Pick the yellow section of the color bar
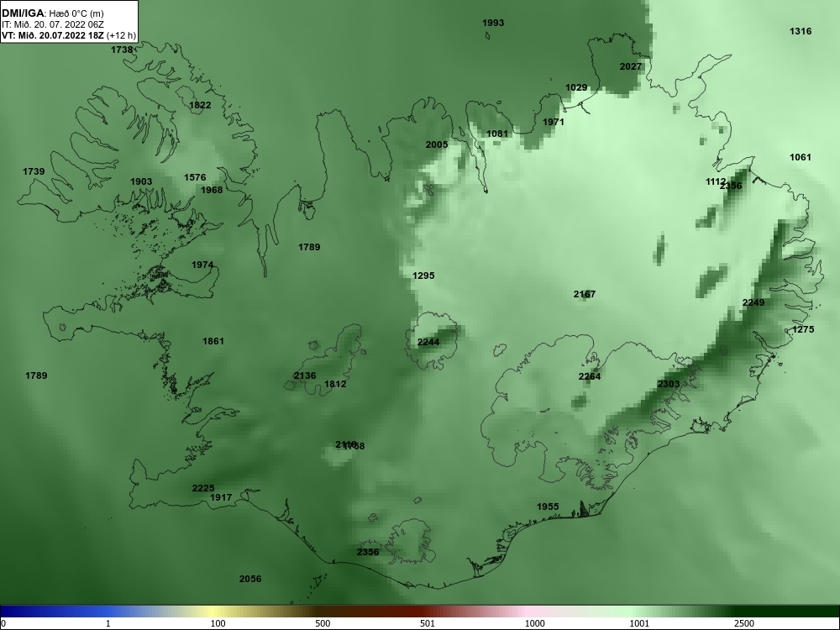This screenshot has width=840, height=630. (x=214, y=612)
